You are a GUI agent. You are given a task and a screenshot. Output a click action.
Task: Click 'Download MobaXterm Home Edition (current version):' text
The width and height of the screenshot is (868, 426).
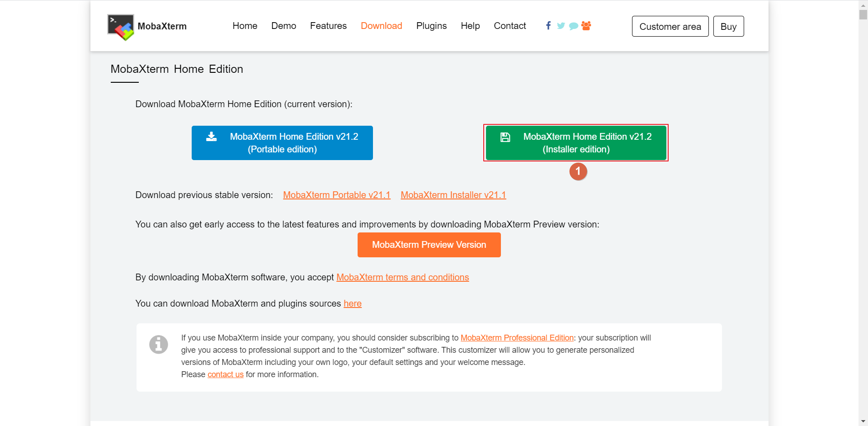pos(244,104)
